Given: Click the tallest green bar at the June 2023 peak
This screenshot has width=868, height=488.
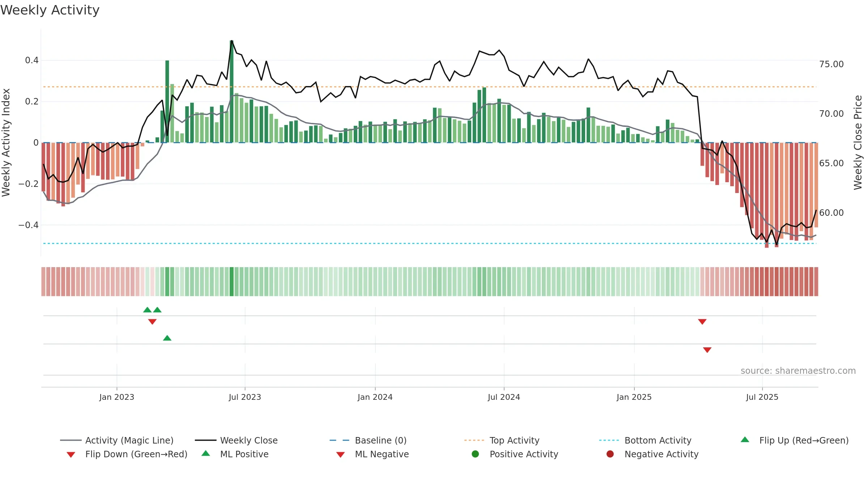Looking at the screenshot, I should click(231, 91).
